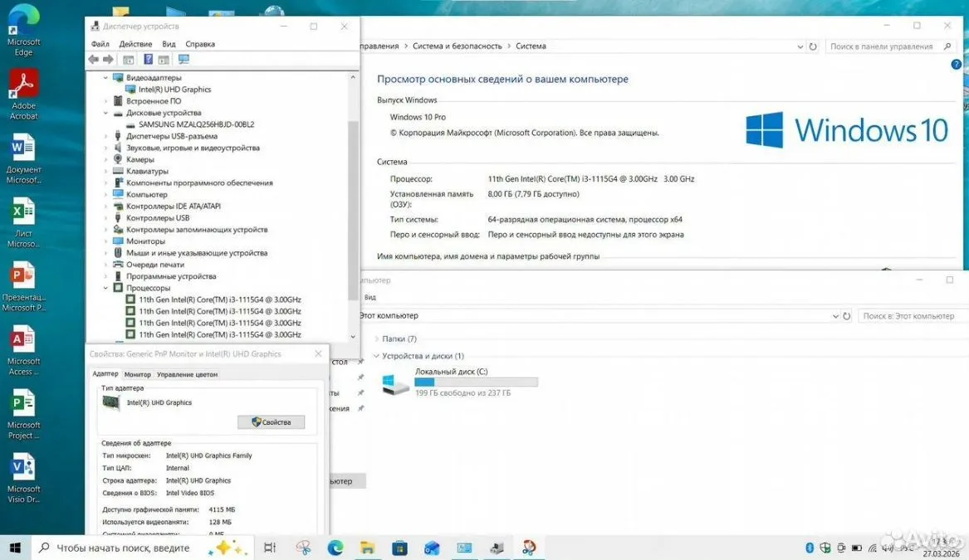The width and height of the screenshot is (969, 560).
Task: Open the This PC address bar dropdown
Action: point(834,316)
